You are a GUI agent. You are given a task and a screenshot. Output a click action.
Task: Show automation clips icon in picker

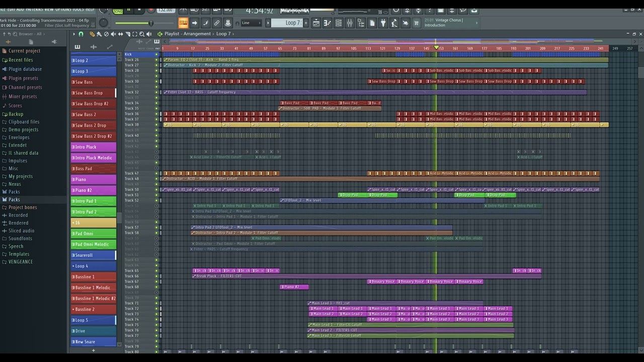coord(110,47)
